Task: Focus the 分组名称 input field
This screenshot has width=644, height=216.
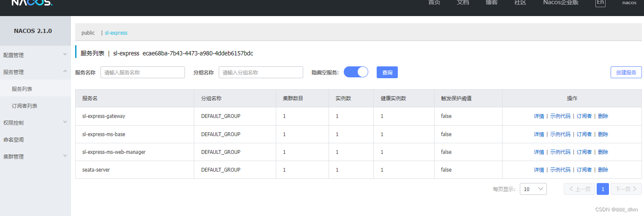Action: coord(261,72)
